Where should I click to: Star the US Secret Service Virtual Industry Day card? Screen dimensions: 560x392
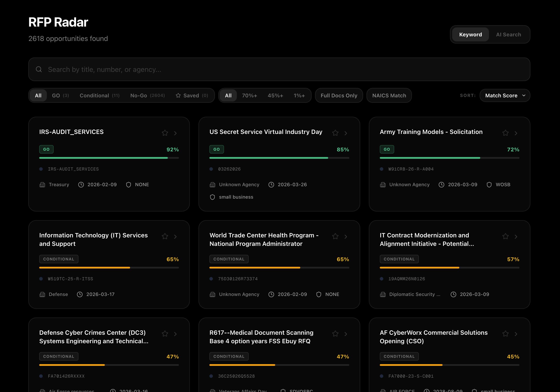point(335,133)
